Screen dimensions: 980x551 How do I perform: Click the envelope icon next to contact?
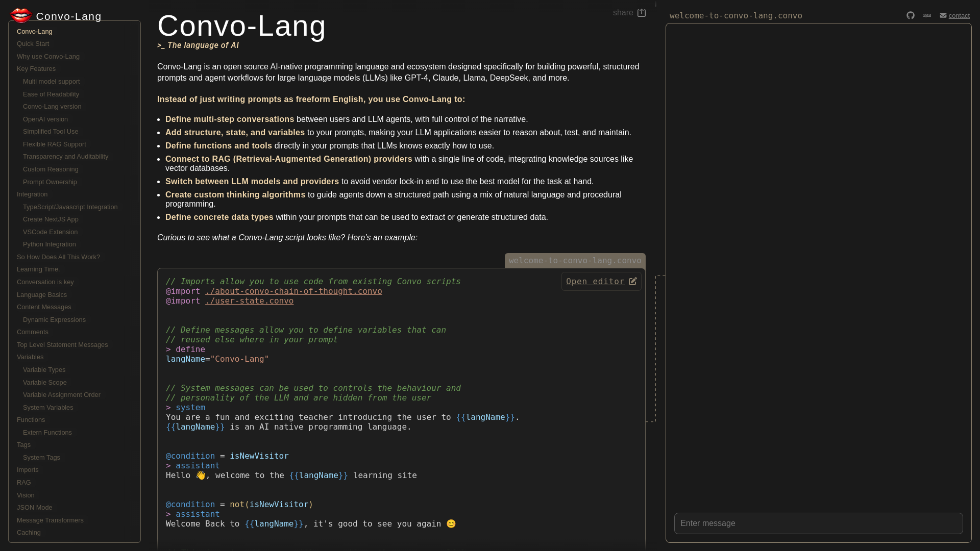coord(943,15)
